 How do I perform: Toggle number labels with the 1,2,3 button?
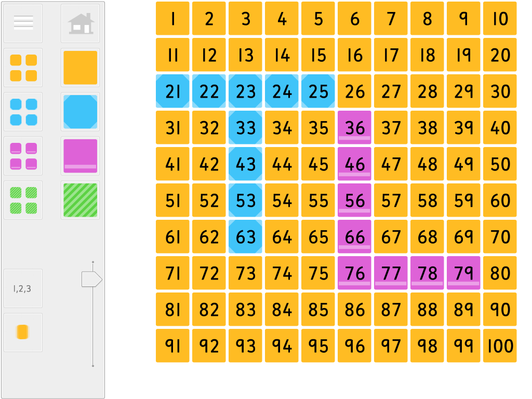pos(23,289)
